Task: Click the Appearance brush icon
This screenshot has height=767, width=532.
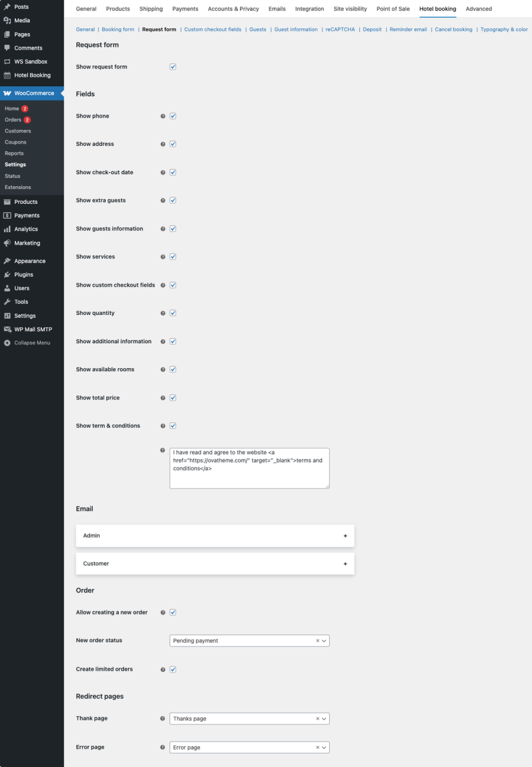Action: (x=7, y=261)
